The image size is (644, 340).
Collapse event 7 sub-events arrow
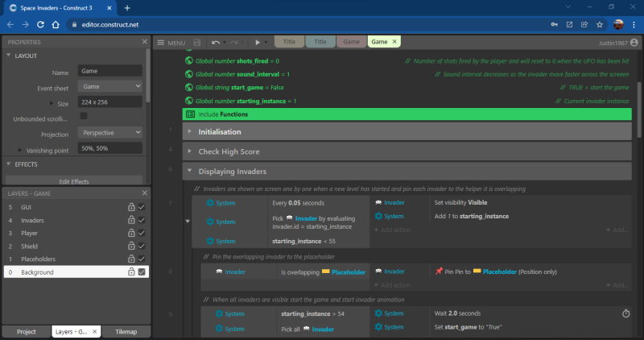[x=188, y=222]
